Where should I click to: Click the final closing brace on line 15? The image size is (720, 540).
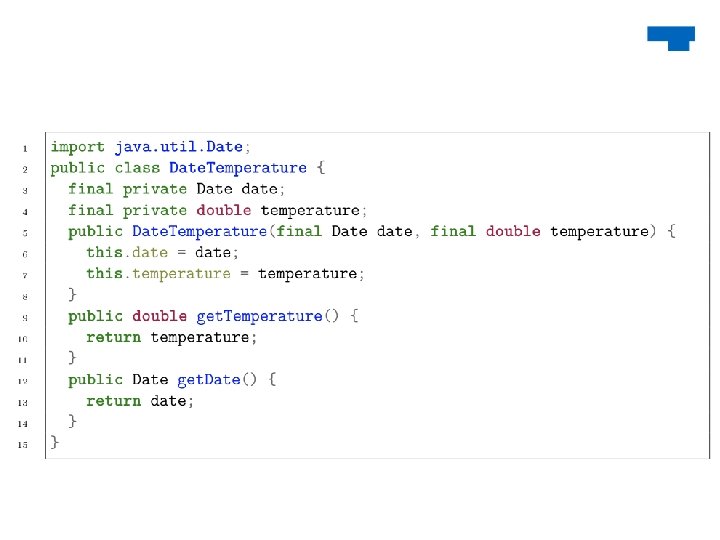(x=55, y=442)
